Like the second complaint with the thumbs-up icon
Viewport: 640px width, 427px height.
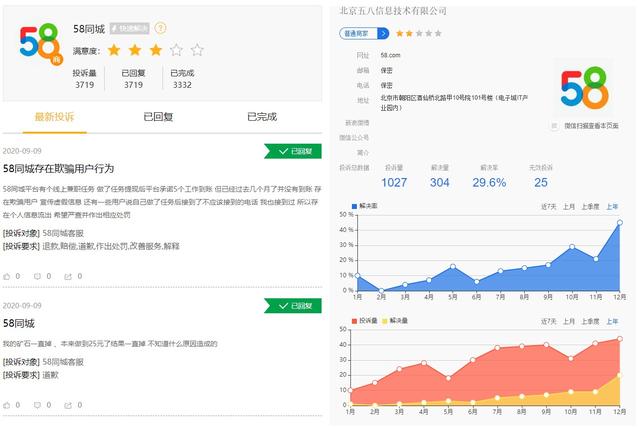click(7, 405)
